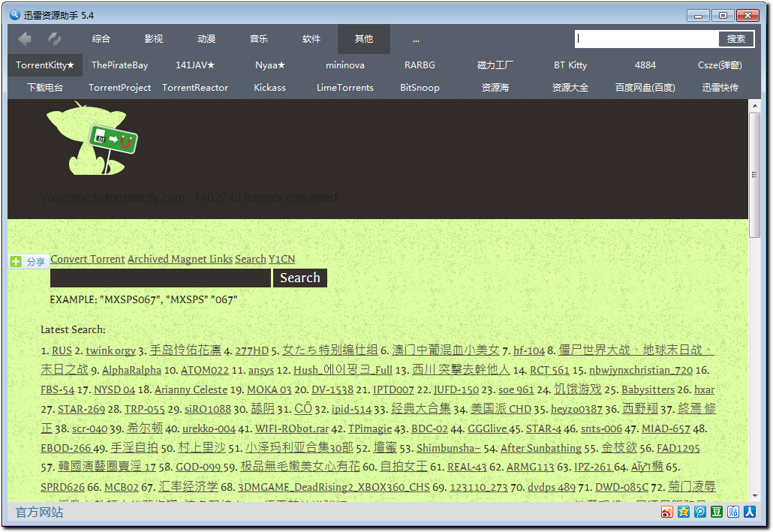The width and height of the screenshot is (773, 532).
Task: Open latest search link 饥饿游戏
Action: tap(578, 389)
